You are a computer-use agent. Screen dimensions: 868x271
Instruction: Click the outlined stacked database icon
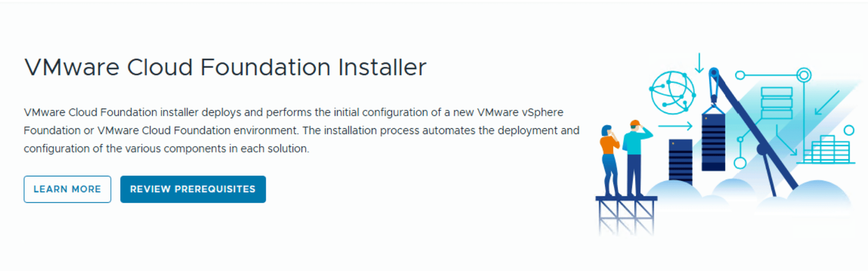pos(776,103)
